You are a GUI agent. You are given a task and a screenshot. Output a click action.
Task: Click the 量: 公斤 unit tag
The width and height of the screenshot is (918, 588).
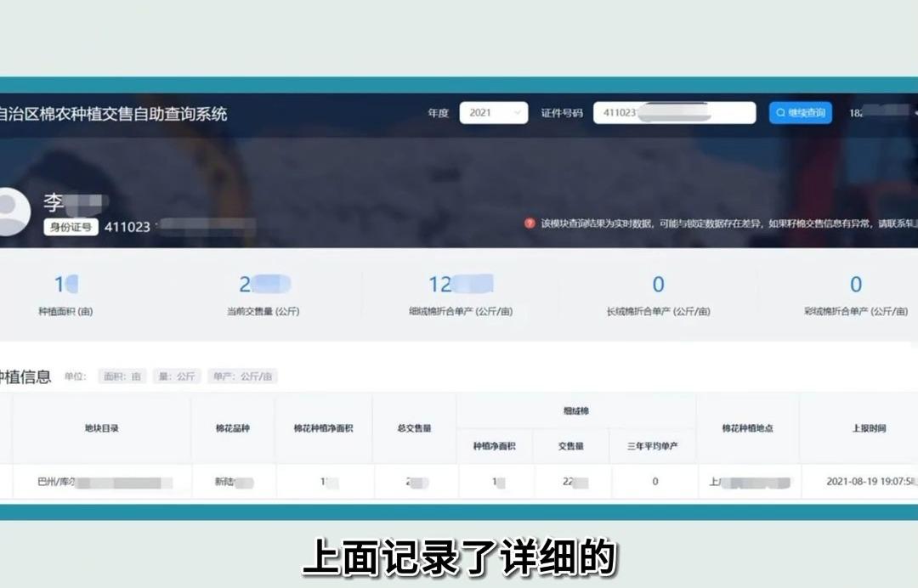pyautogui.click(x=177, y=376)
